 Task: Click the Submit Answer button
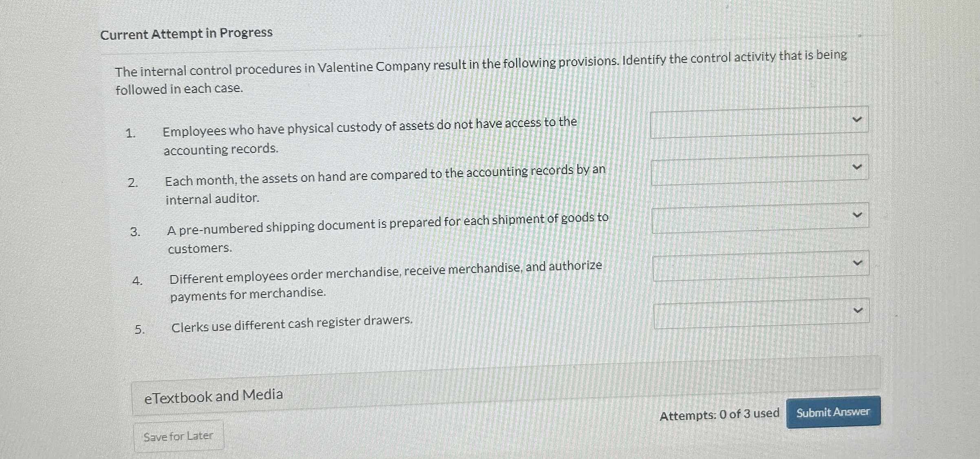(x=832, y=413)
